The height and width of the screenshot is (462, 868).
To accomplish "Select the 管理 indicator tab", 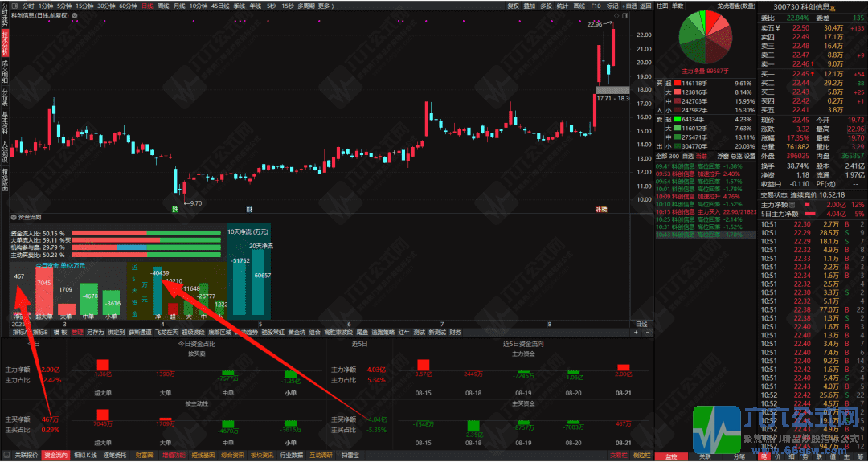I will coord(77,333).
